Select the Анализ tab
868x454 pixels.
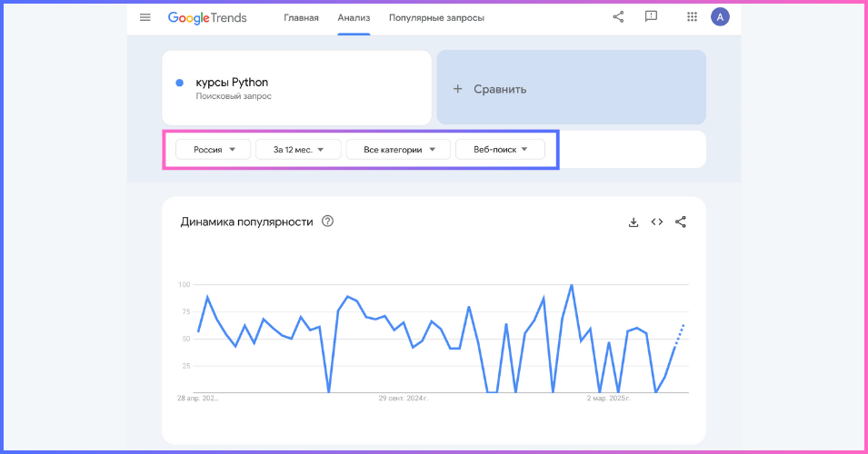(x=354, y=17)
